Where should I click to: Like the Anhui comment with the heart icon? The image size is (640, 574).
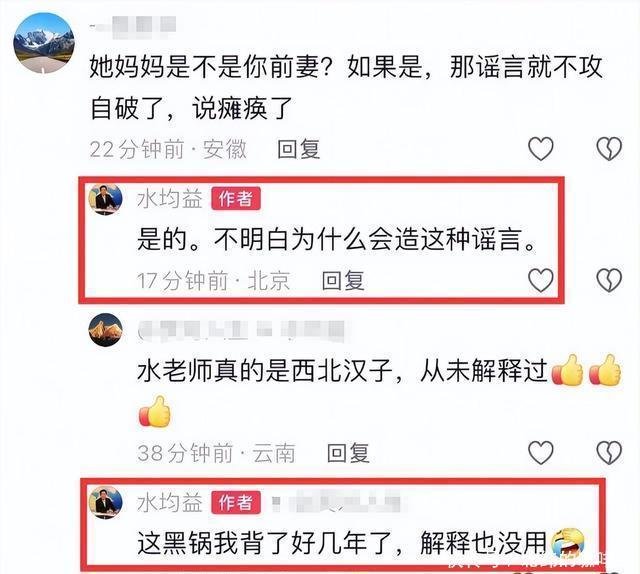click(541, 149)
